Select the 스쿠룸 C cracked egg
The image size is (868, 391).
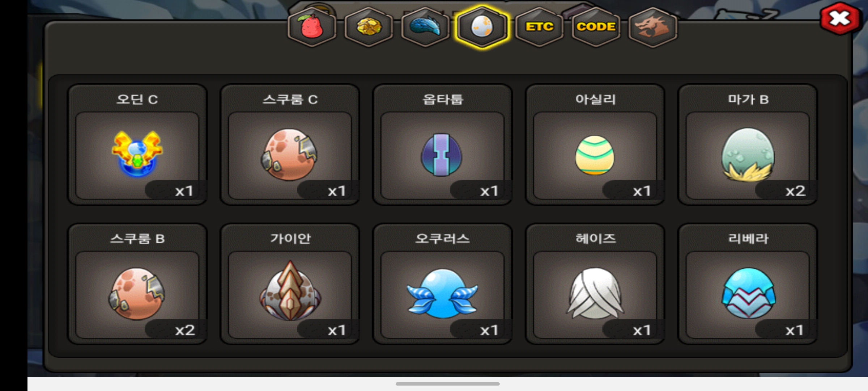pyautogui.click(x=290, y=145)
